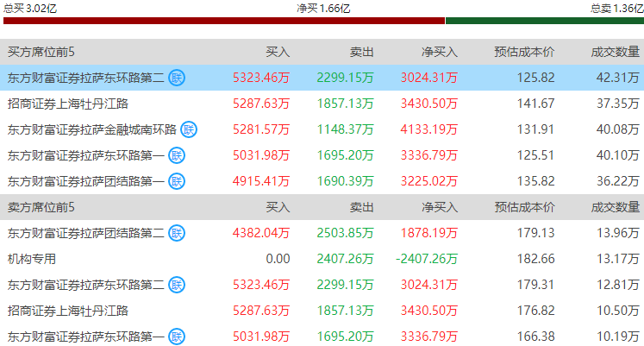Select the 135.82 estimated cost cell
This screenshot has height=346, width=644.
[x=536, y=181]
